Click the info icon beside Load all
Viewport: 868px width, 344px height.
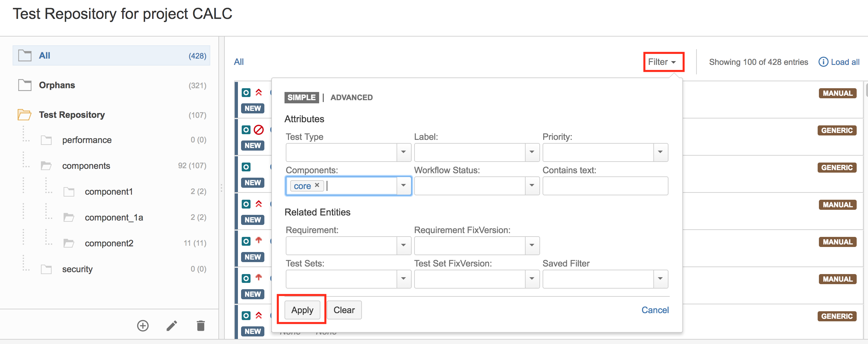coord(823,62)
